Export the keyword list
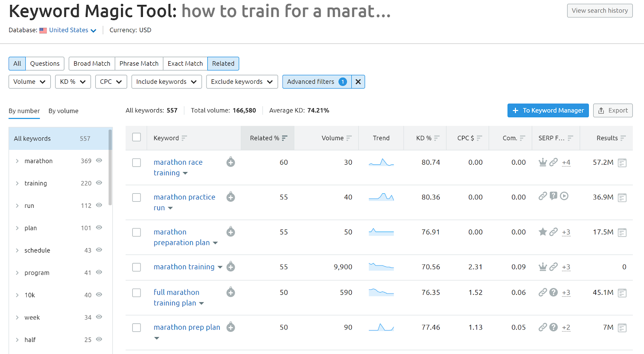Image resolution: width=644 pixels, height=354 pixels. click(613, 110)
